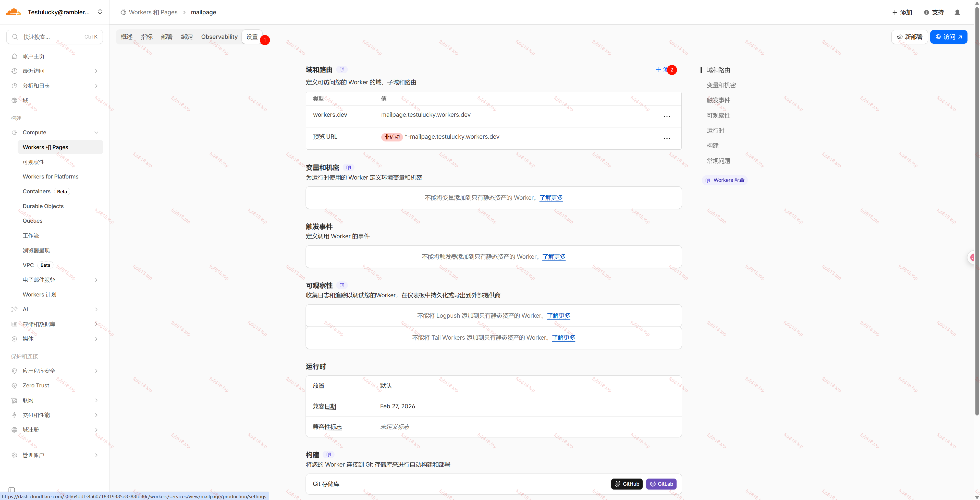
Task: Click the 管理帐户 gear icon
Action: click(x=15, y=455)
